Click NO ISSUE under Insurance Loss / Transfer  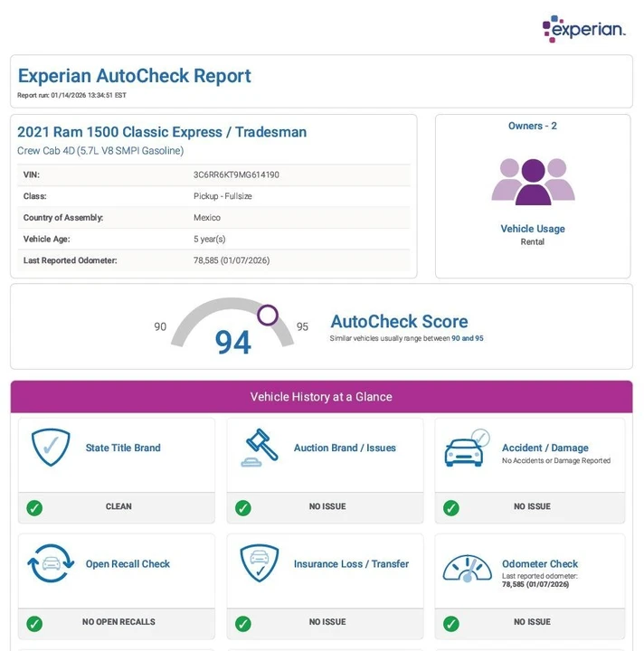click(327, 622)
